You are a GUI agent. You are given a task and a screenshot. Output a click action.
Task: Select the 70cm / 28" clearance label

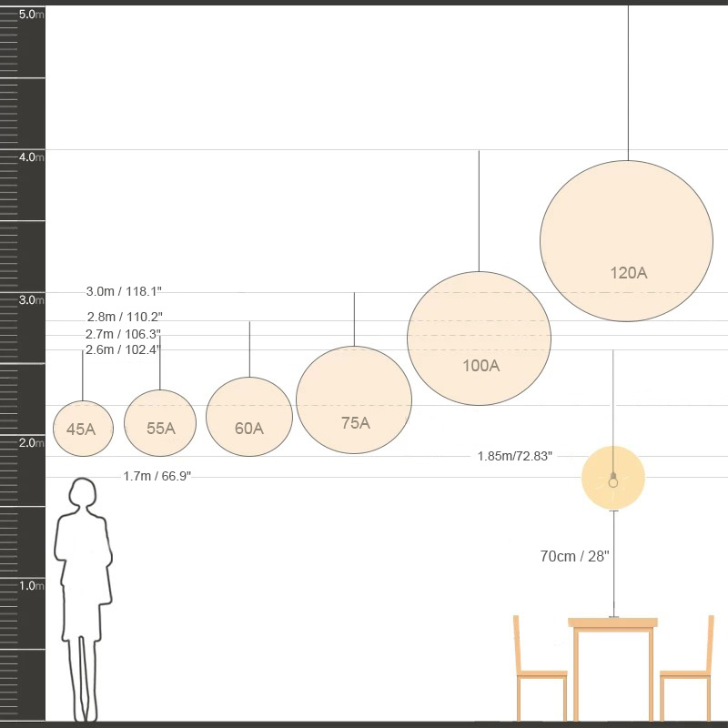click(x=574, y=556)
